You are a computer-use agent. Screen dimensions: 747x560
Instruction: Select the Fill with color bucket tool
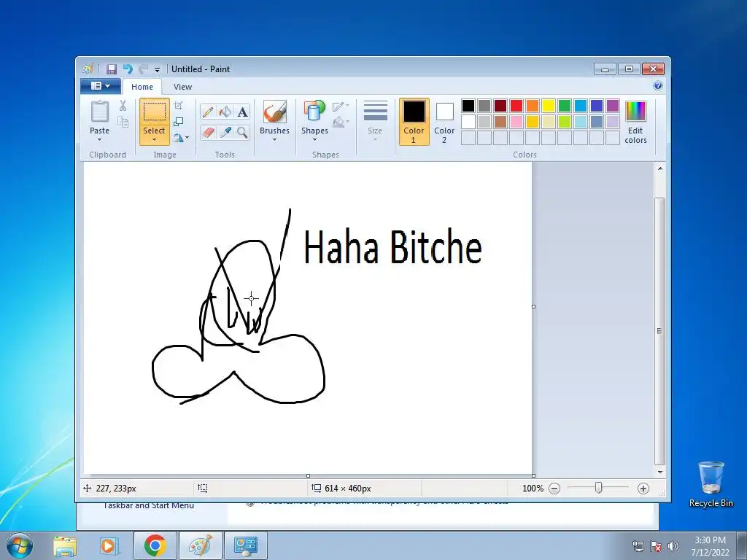[225, 112]
